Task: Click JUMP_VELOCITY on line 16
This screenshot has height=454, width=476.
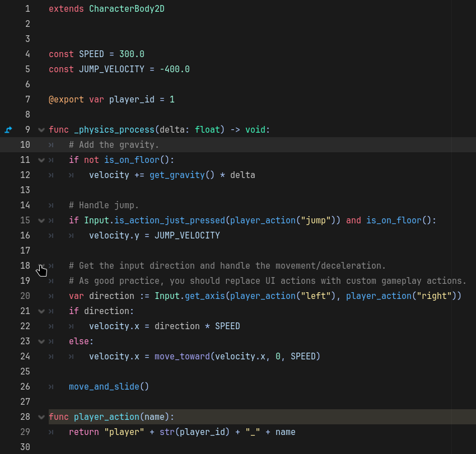Action: [x=187, y=236]
